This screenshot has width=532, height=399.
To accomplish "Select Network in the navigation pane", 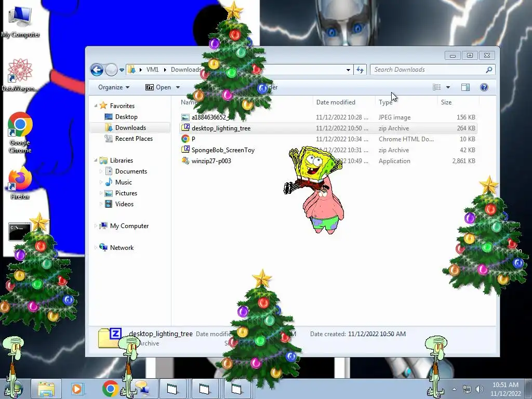I will (122, 248).
